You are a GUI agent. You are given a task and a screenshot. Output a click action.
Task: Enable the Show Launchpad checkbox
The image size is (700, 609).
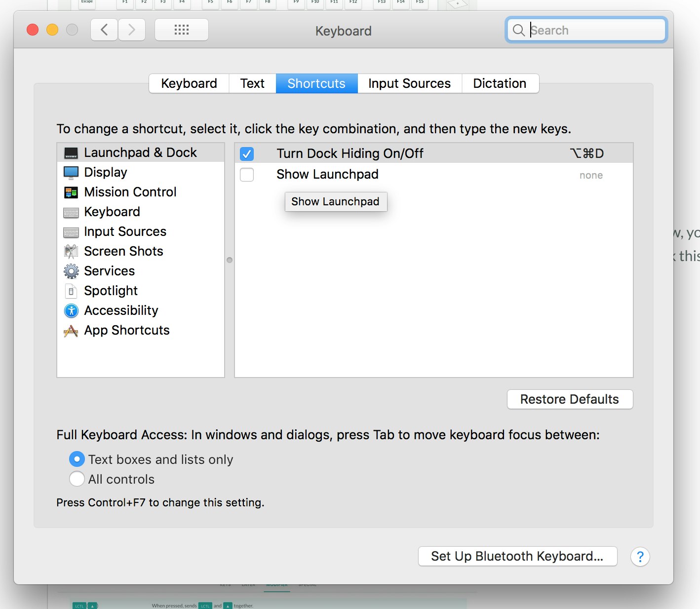[247, 175]
